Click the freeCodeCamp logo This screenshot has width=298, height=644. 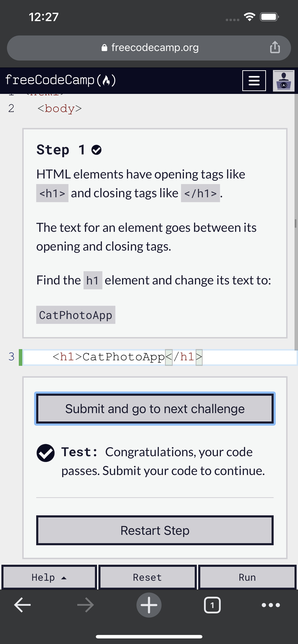coord(60,80)
